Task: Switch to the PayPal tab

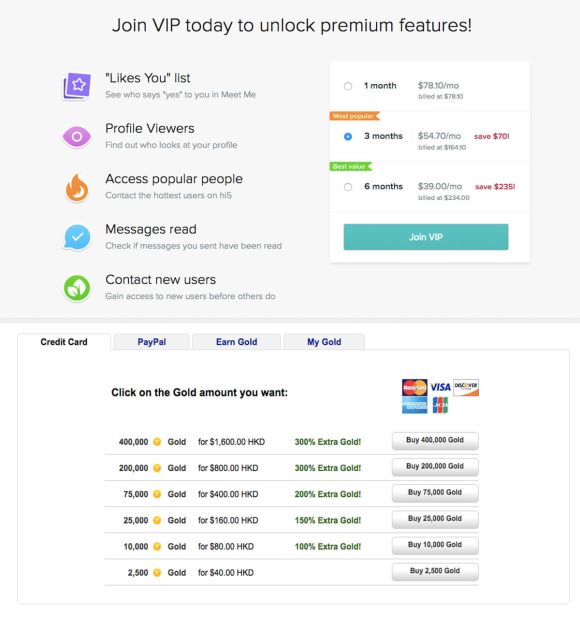Action: click(151, 342)
